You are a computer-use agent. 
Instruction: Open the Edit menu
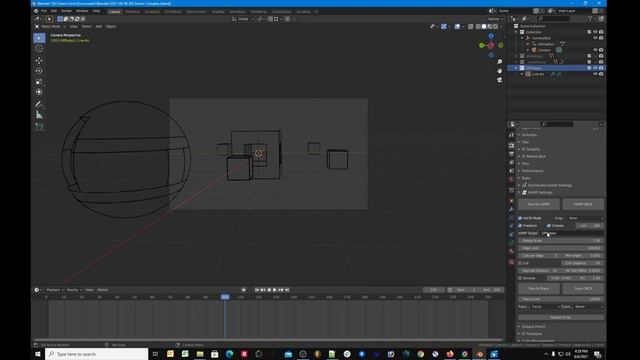54,11
